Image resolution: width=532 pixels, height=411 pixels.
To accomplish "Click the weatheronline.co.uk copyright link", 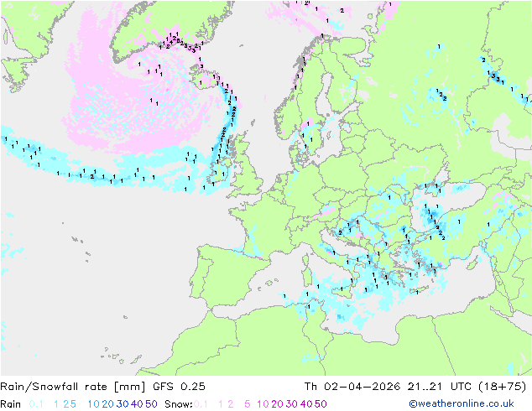I will pos(462,403).
